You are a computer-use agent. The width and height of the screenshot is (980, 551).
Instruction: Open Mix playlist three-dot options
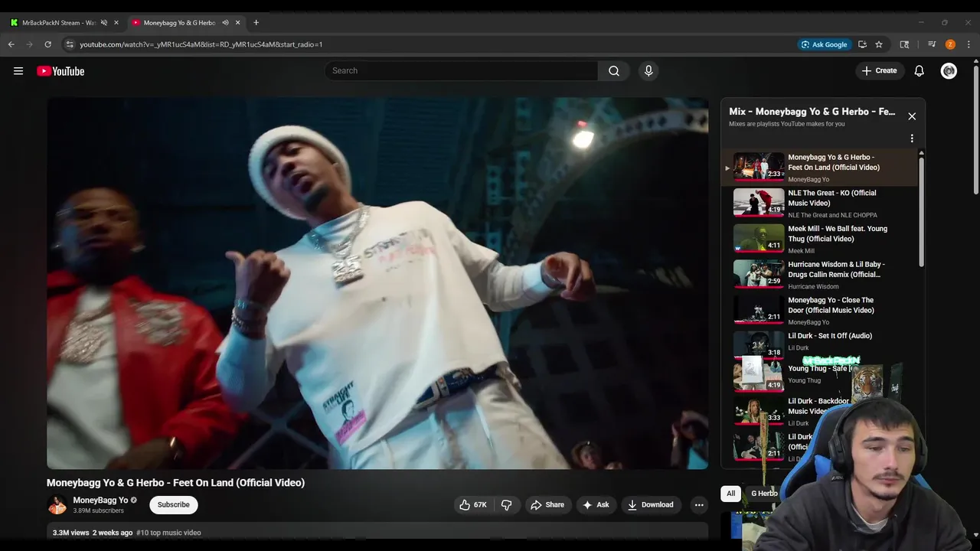click(x=912, y=139)
